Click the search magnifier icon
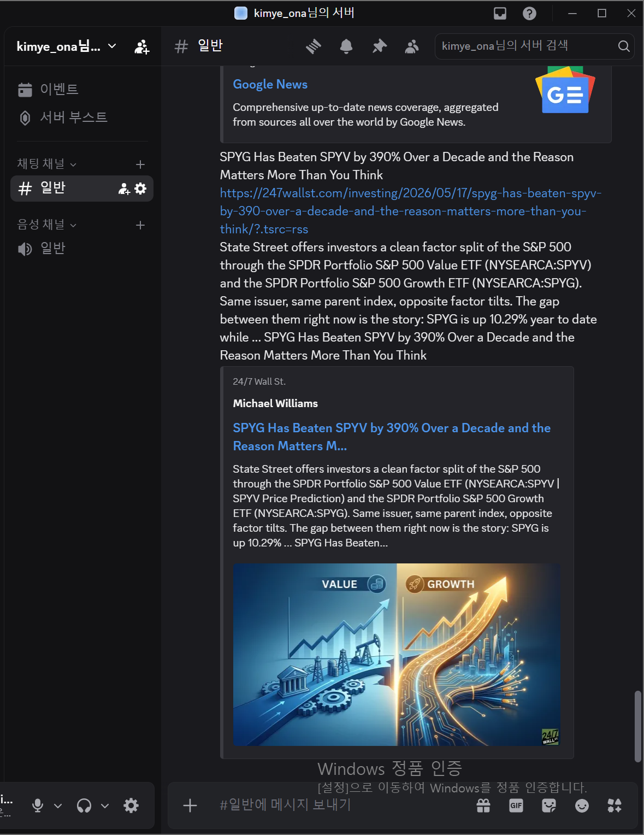Image resolution: width=644 pixels, height=835 pixels. tap(624, 46)
